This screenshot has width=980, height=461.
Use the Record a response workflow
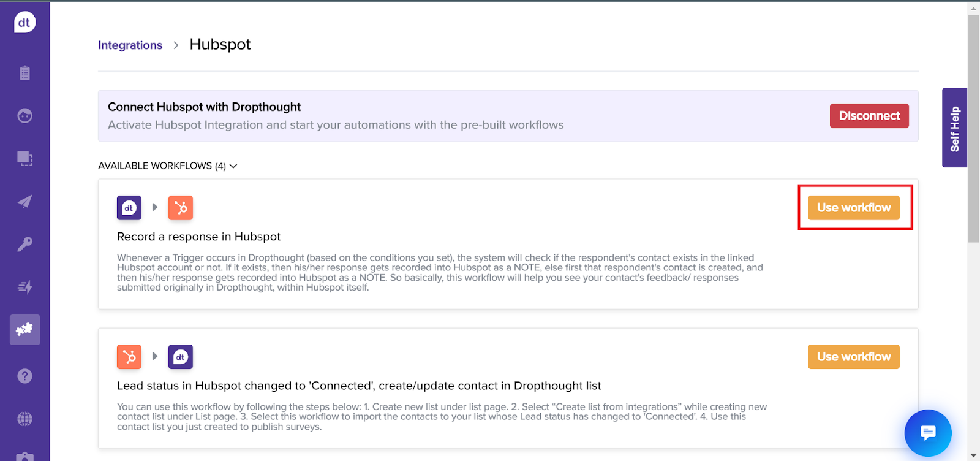[x=854, y=208]
